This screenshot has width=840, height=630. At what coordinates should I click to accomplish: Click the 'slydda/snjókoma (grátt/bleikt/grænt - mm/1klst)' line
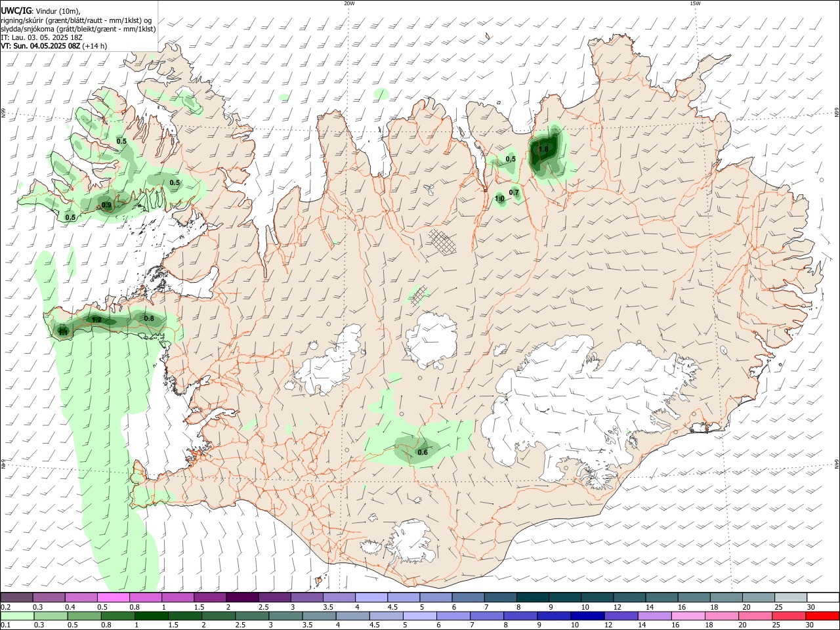tap(78, 29)
